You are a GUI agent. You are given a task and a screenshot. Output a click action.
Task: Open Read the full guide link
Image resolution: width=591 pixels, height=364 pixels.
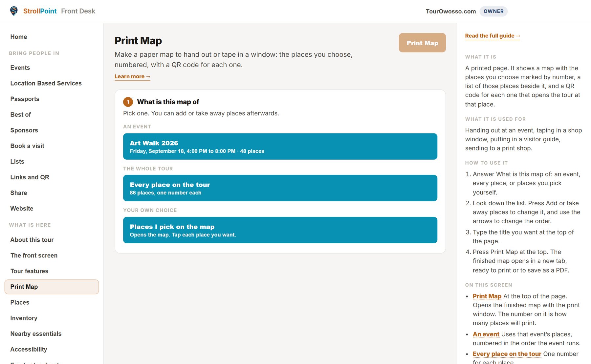(x=492, y=36)
